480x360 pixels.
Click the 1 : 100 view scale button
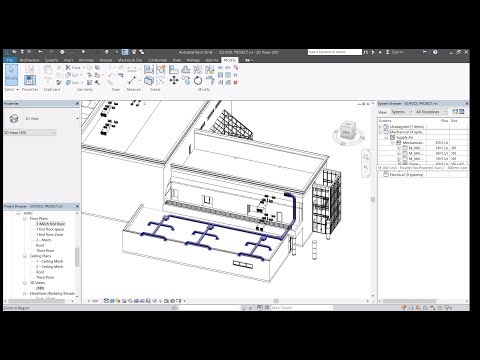pos(93,301)
